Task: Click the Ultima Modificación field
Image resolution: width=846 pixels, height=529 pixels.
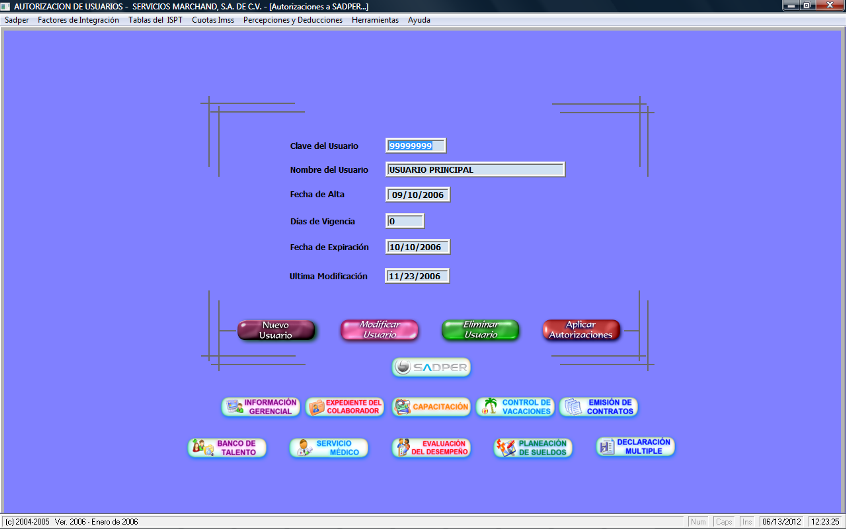Action: pos(417,276)
